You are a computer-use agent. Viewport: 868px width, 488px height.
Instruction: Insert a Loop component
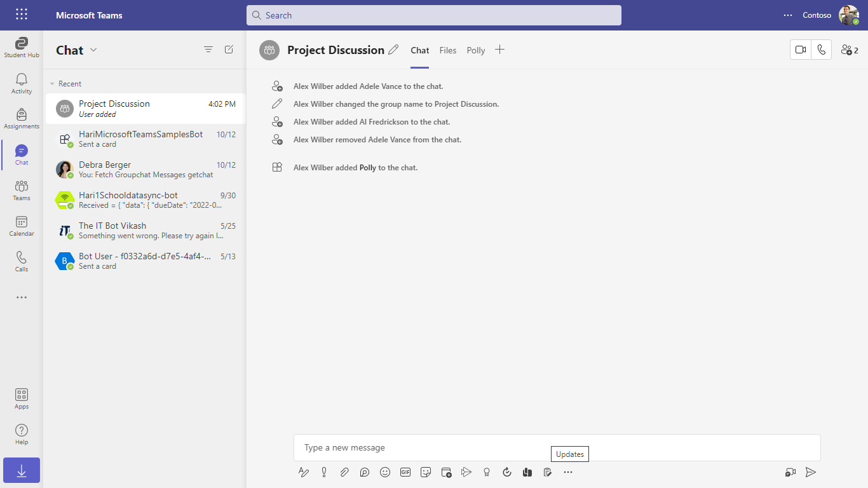coord(365,472)
